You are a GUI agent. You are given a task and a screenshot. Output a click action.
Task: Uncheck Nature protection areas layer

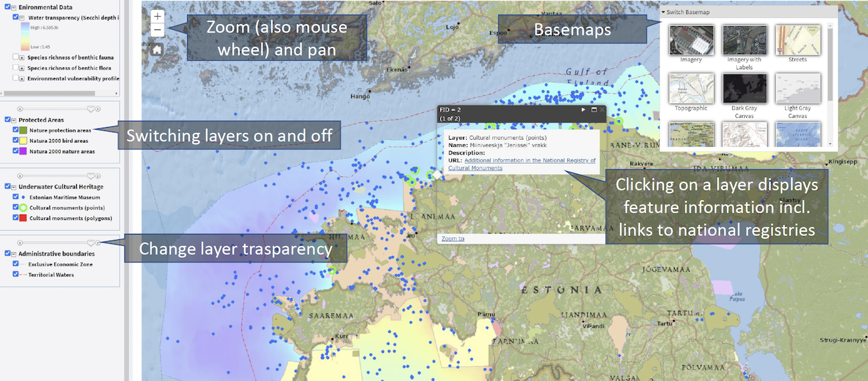click(15, 130)
